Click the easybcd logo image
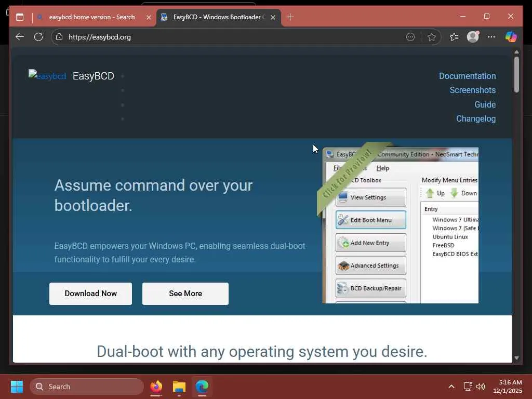532x399 pixels. (47, 75)
